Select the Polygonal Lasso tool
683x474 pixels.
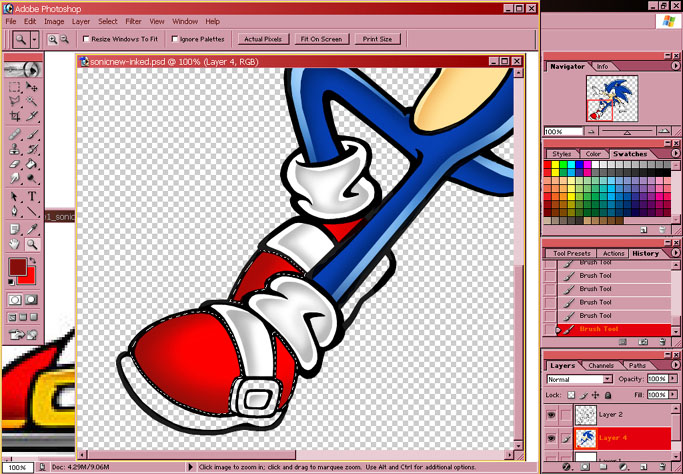[x=14, y=102]
